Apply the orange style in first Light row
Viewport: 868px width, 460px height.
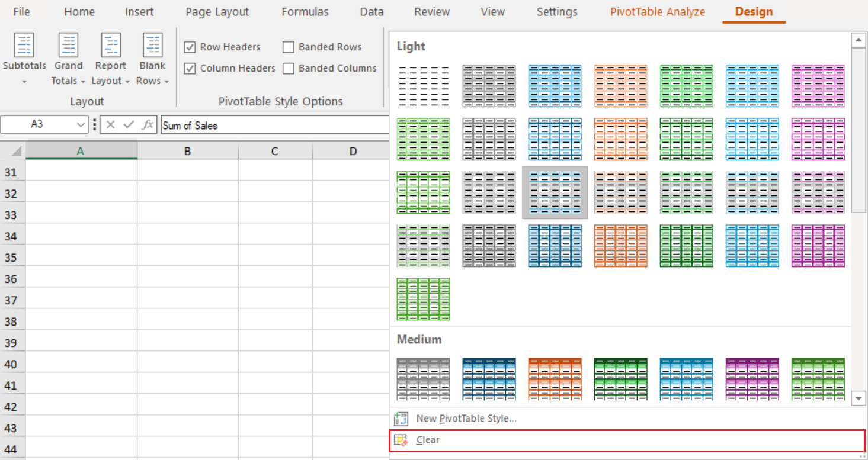620,86
